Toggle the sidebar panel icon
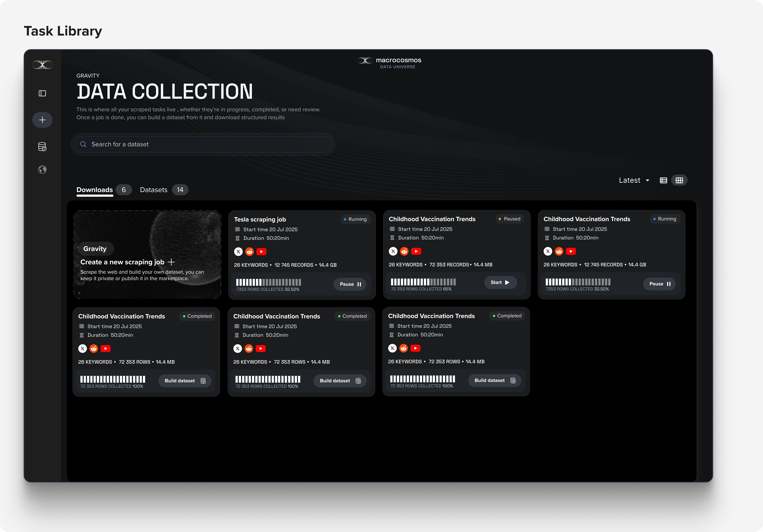The width and height of the screenshot is (763, 532). [x=42, y=93]
